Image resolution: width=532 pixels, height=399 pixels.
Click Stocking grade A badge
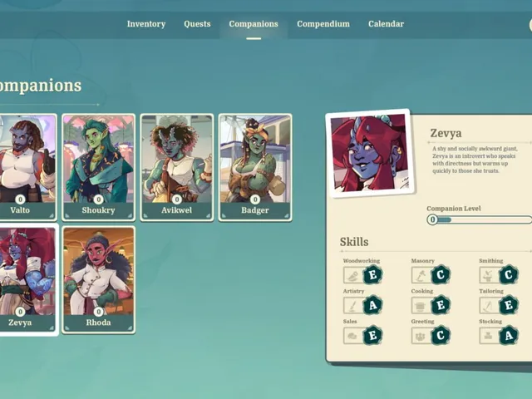pyautogui.click(x=509, y=336)
